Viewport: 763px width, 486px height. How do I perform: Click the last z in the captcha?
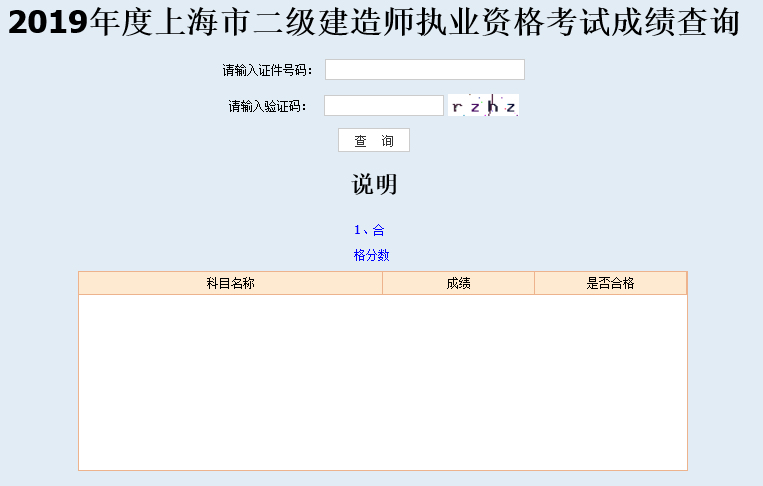510,107
